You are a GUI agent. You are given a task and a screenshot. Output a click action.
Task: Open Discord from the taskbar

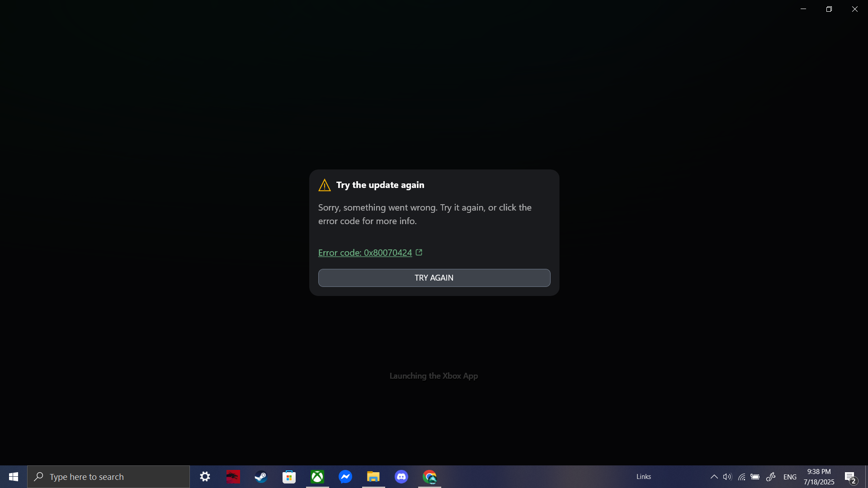[x=401, y=477]
